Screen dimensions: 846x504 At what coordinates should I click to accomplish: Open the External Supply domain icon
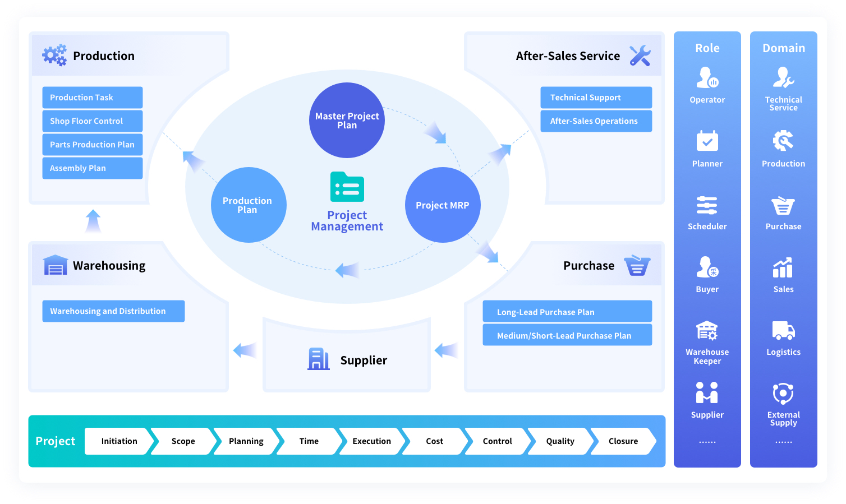click(x=783, y=394)
